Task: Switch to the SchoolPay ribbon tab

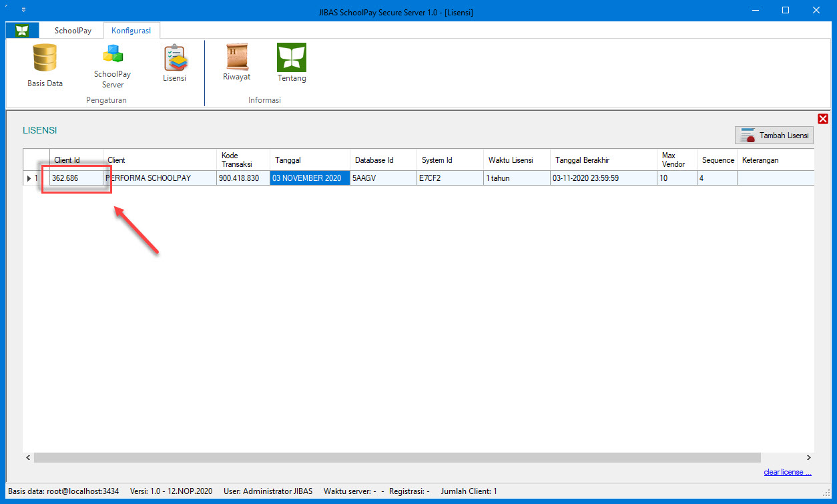Action: pyautogui.click(x=73, y=31)
